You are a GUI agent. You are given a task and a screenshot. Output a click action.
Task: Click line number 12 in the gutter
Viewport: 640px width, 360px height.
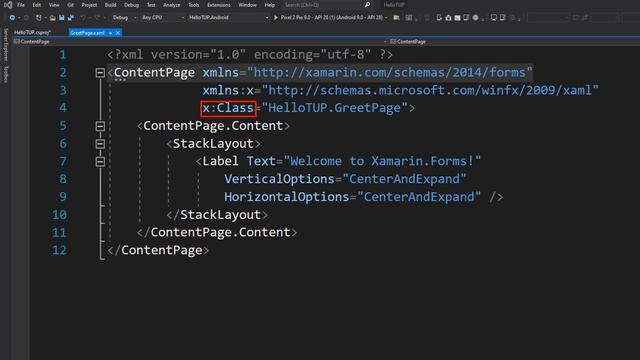tap(59, 250)
